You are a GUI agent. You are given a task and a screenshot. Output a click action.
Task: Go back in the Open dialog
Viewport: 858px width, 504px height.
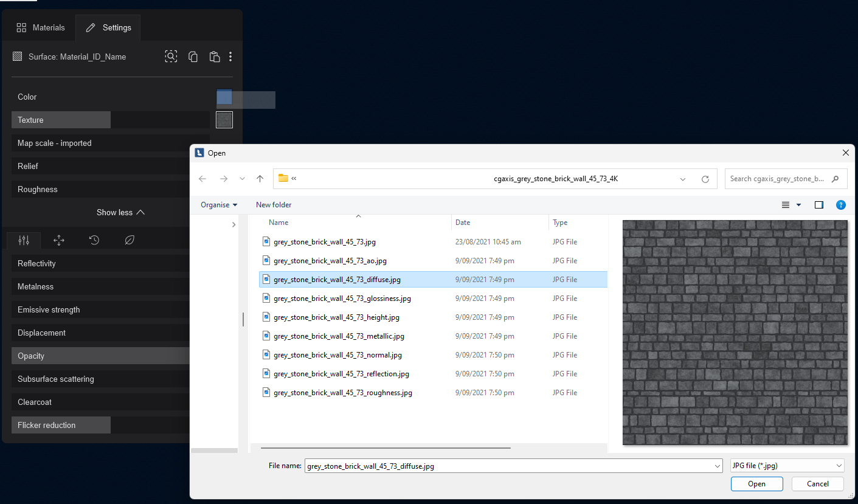coord(202,179)
